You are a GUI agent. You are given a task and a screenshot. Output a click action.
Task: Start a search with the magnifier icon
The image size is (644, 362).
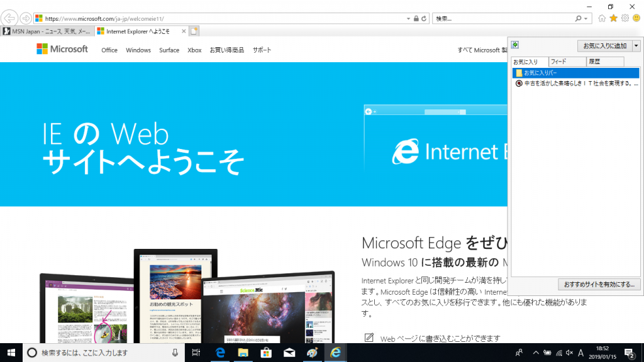click(x=578, y=18)
